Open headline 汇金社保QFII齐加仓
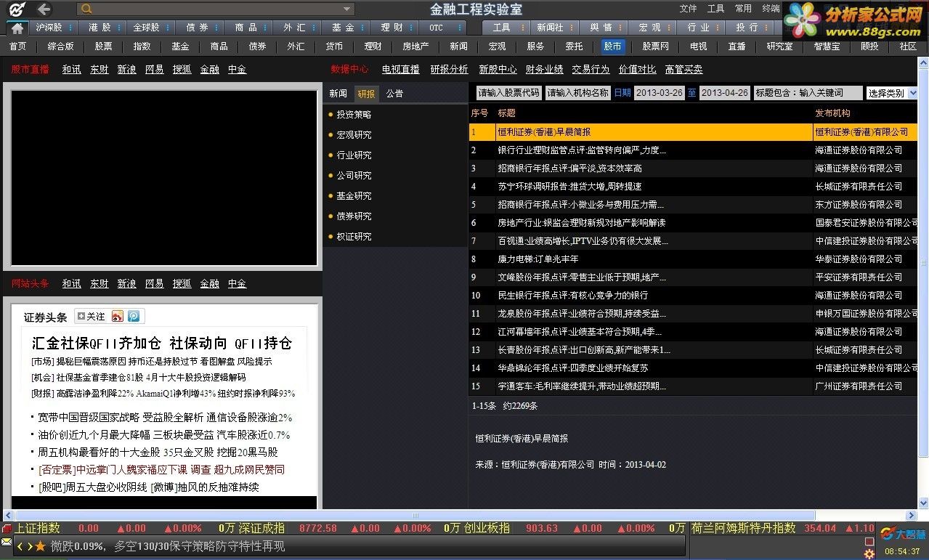The height and width of the screenshot is (560, 929). 161,344
